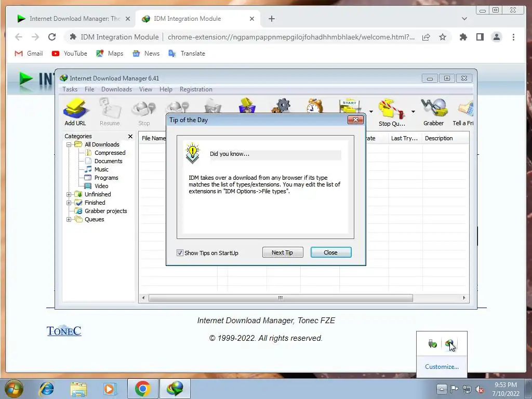Click the Scheduler alarm clock icon
The image size is (532, 399).
(x=314, y=105)
